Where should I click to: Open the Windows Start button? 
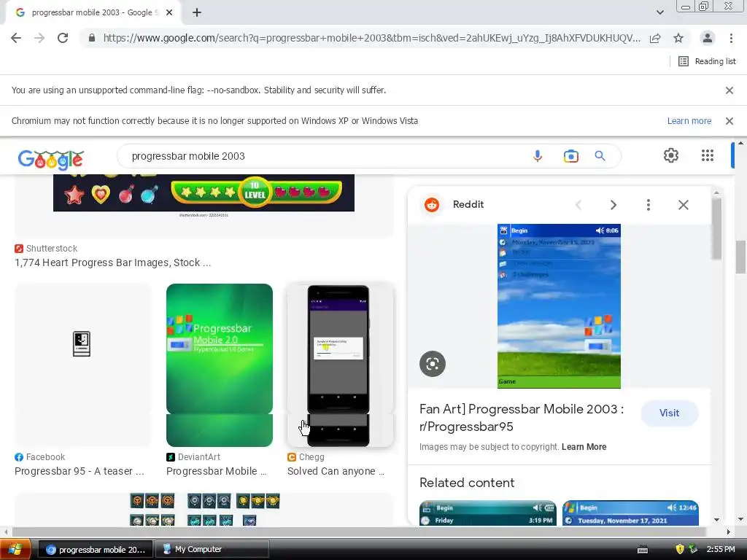point(16,549)
